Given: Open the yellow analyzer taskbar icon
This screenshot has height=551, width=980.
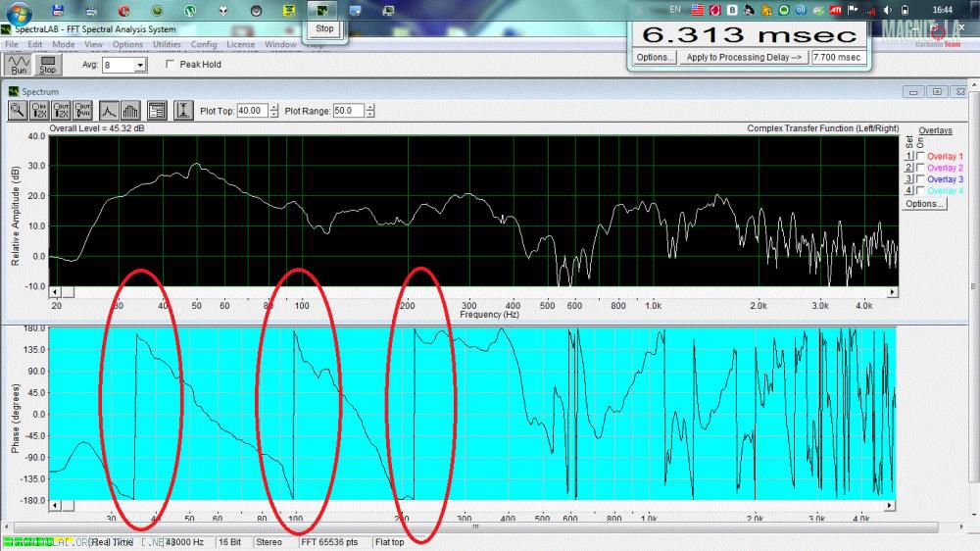Looking at the screenshot, I should pos(289,10).
